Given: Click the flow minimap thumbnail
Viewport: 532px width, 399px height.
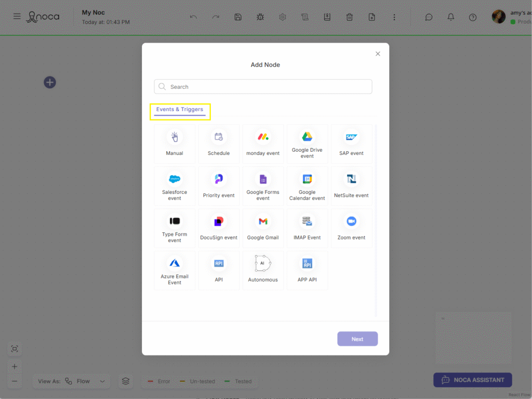Looking at the screenshot, I should [473, 338].
